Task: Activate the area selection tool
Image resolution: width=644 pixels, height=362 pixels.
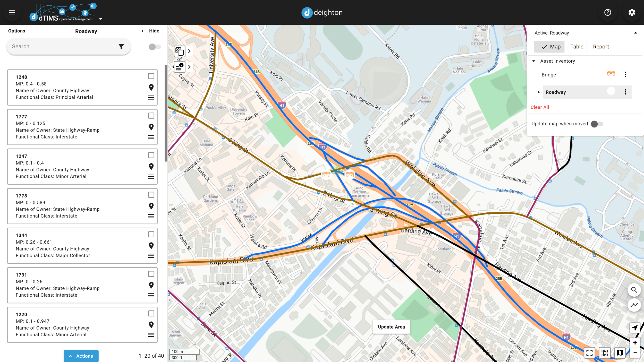Action: click(x=605, y=353)
